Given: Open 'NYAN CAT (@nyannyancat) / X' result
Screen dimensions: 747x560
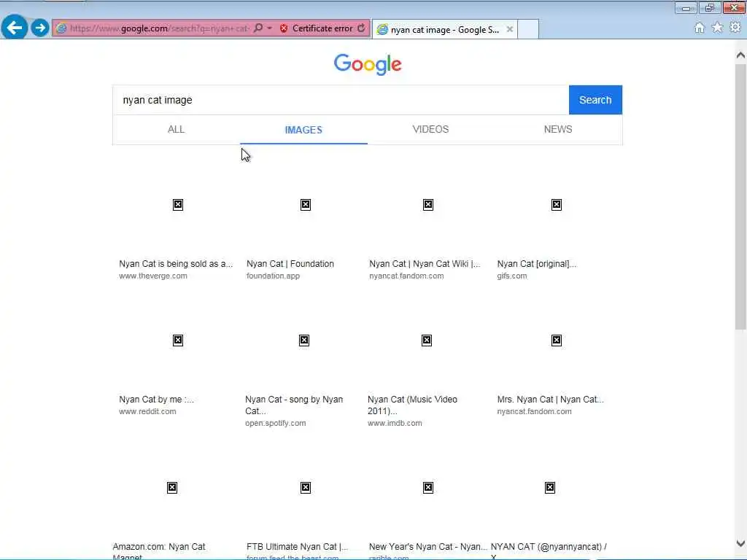Looking at the screenshot, I should point(549,551).
